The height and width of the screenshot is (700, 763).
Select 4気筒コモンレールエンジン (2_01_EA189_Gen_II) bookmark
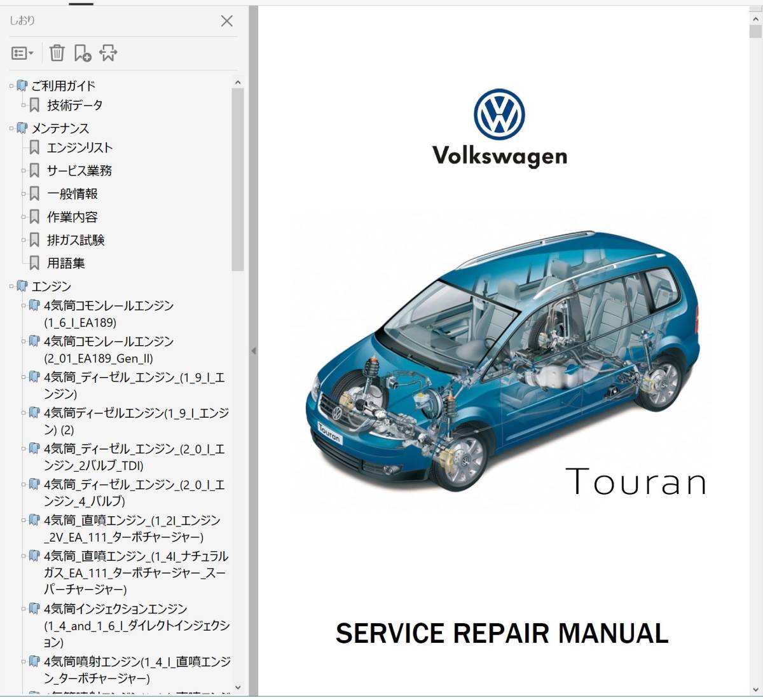click(x=108, y=350)
